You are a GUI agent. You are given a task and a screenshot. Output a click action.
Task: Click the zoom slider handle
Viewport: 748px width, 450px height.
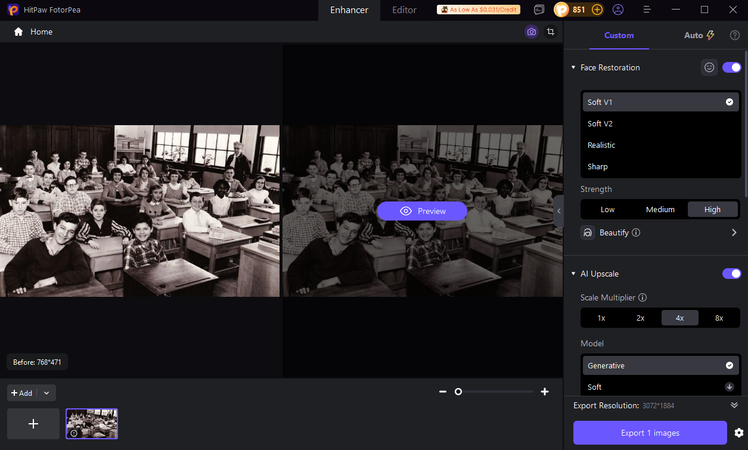coord(458,392)
